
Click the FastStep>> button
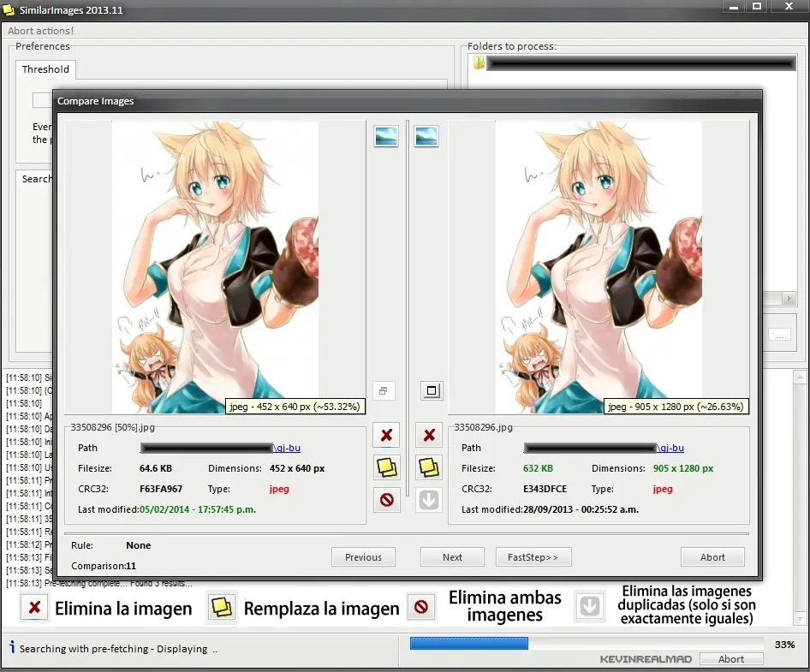coord(533,557)
